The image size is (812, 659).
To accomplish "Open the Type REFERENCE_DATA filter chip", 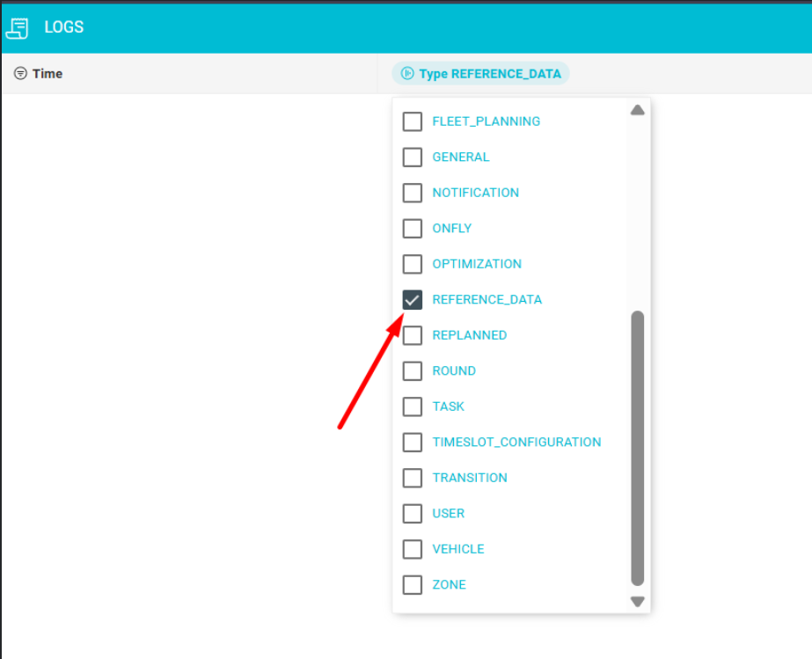I will click(x=480, y=74).
